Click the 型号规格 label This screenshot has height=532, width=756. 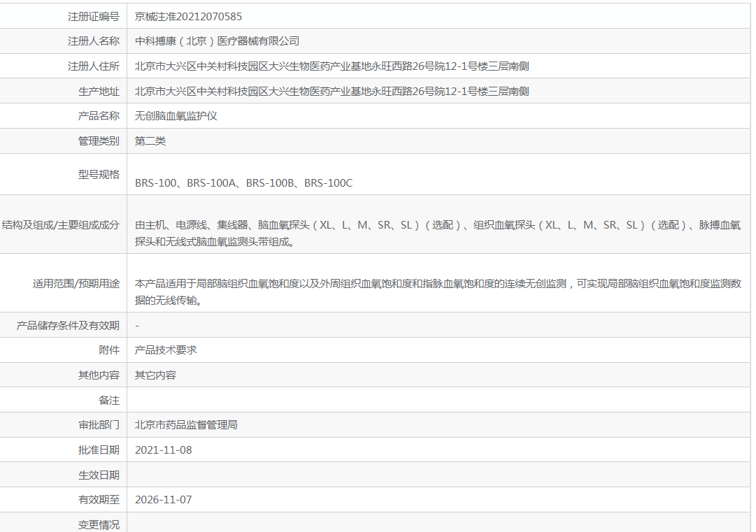(x=99, y=175)
